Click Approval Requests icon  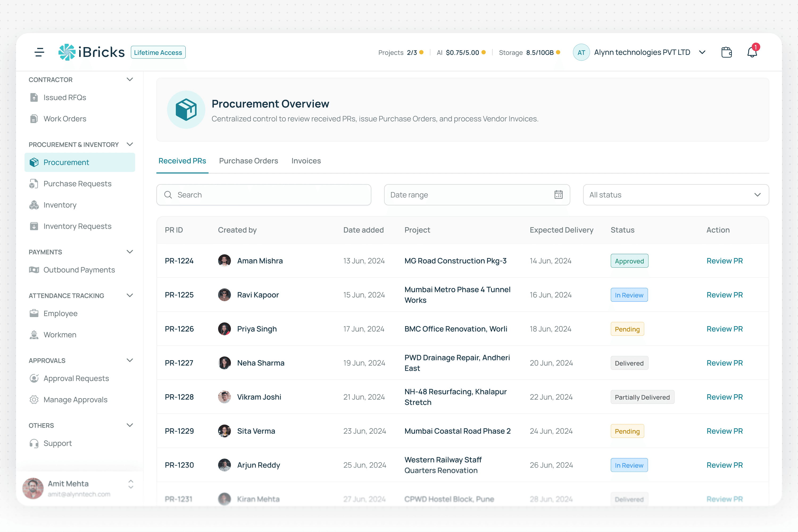tap(34, 378)
